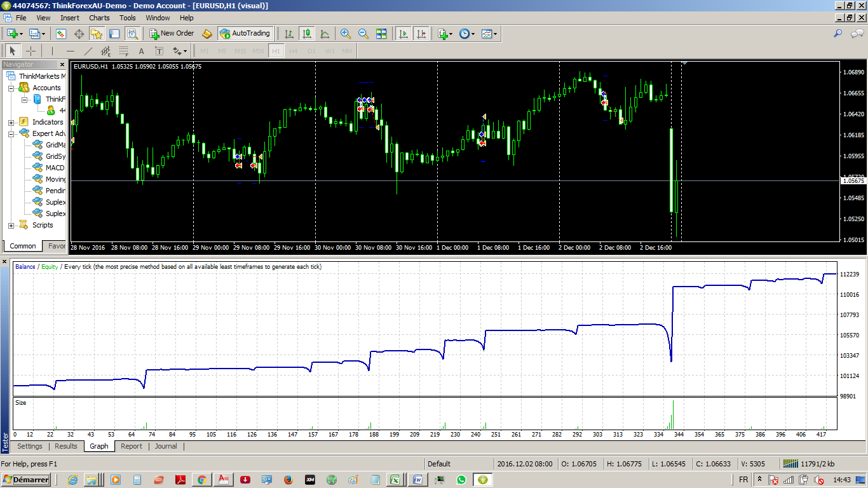Image resolution: width=868 pixels, height=488 pixels.
Task: Select the arrow Cursor tool
Action: coord(13,51)
